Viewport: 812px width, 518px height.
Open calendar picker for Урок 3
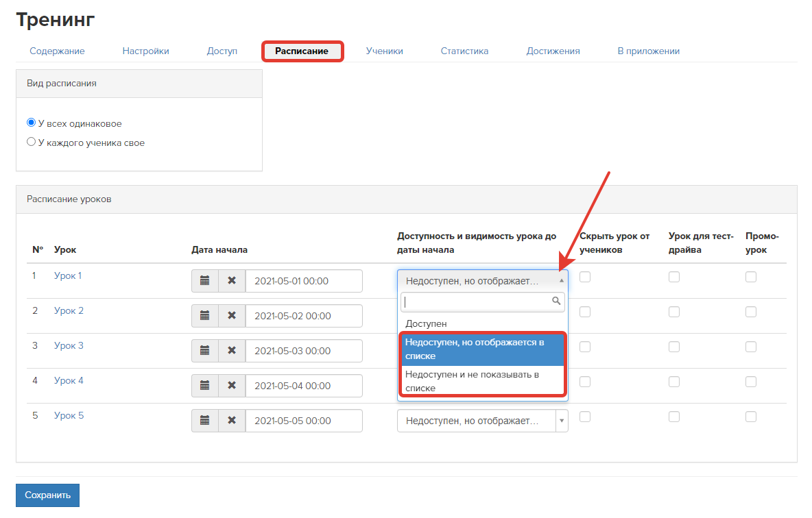pos(205,351)
